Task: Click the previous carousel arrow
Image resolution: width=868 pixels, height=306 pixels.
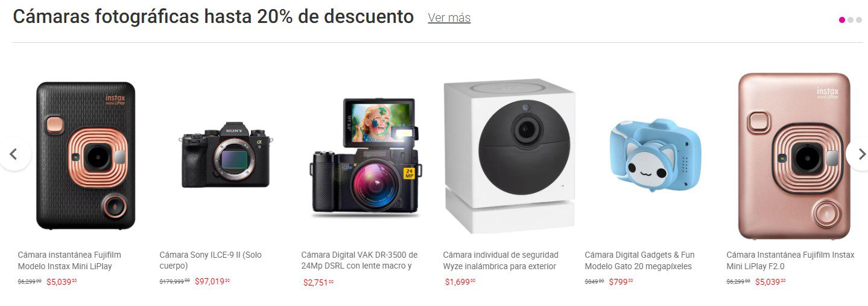Action: pos(14,154)
